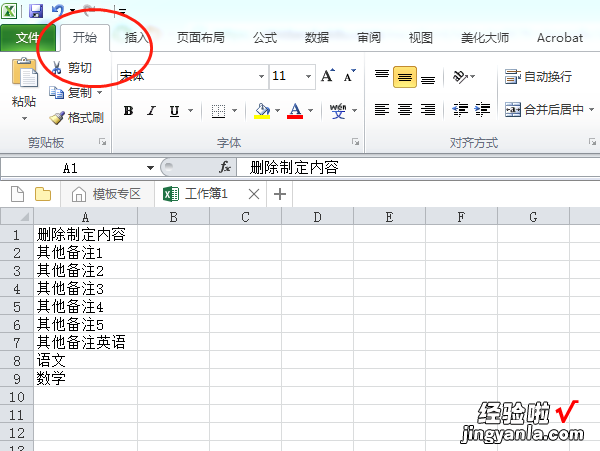This screenshot has width=600, height=451.
Task: Open the Copy options dropdown arrow
Action: [99, 92]
